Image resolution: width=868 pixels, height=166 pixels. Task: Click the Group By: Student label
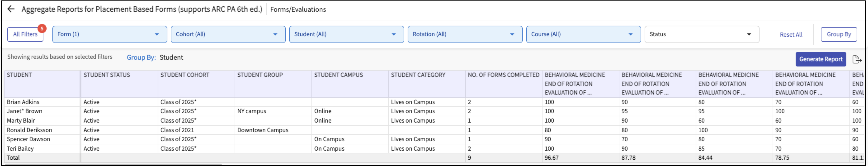coord(155,57)
